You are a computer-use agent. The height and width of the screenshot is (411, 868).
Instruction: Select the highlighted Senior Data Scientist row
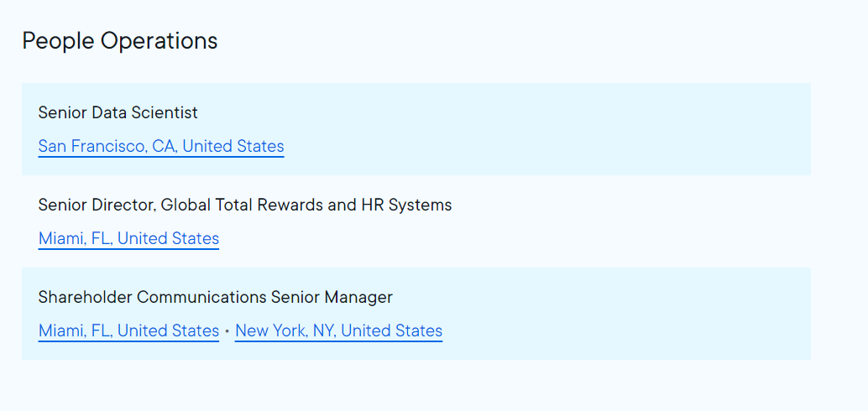pos(546,129)
